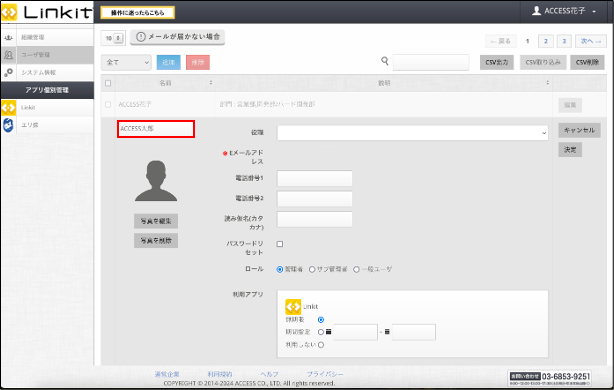The height and width of the screenshot is (390, 614).
Task: Click the CSV出力 export button
Action: 497,62
